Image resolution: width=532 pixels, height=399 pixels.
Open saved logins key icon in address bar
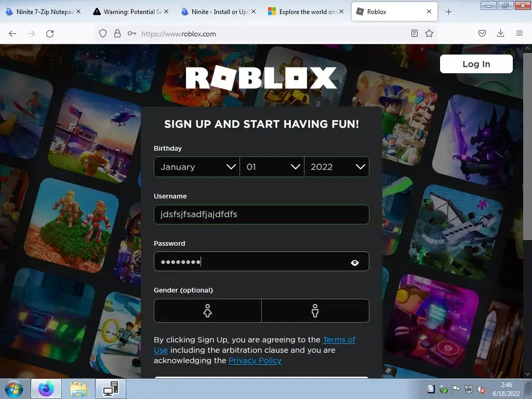click(131, 34)
